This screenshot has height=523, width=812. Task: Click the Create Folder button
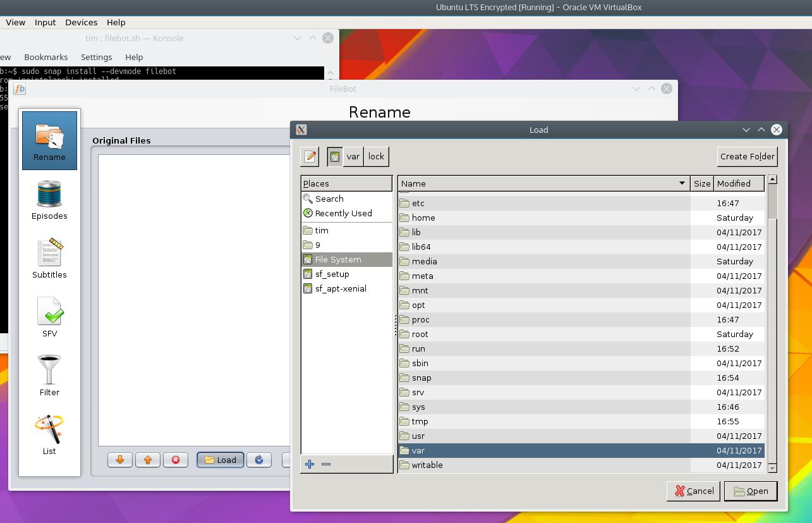[748, 156]
